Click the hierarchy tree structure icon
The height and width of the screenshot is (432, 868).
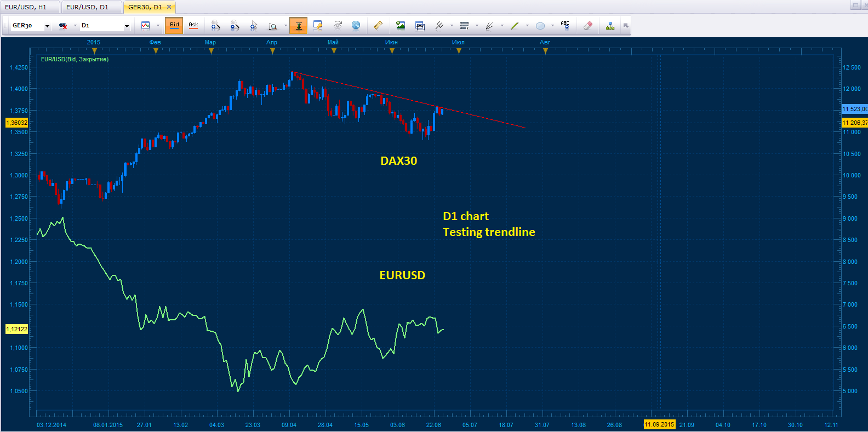(610, 26)
